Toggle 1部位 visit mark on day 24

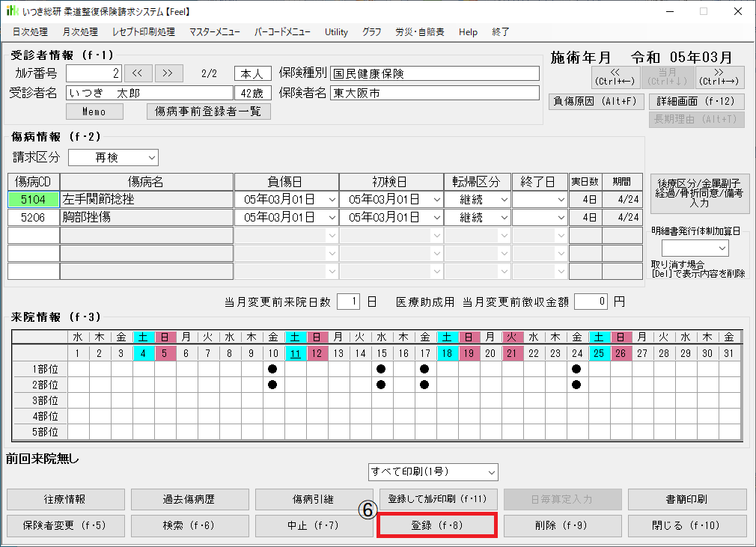click(576, 369)
